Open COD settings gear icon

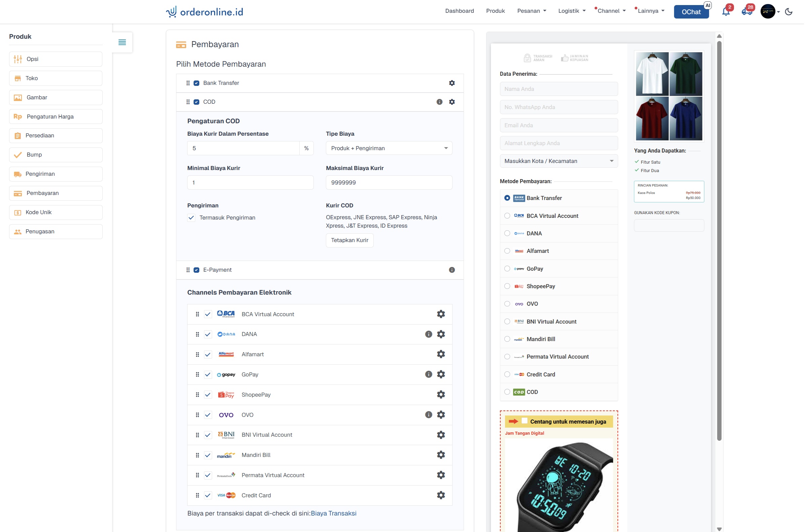tap(454, 102)
